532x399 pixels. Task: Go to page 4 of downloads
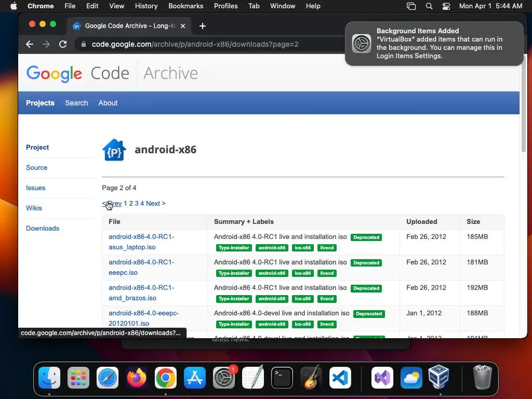142,203
